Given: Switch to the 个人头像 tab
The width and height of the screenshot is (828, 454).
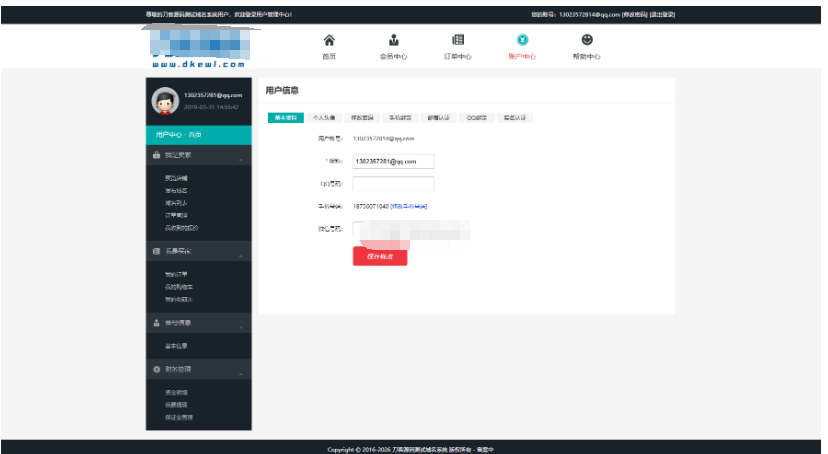Looking at the screenshot, I should (324, 118).
